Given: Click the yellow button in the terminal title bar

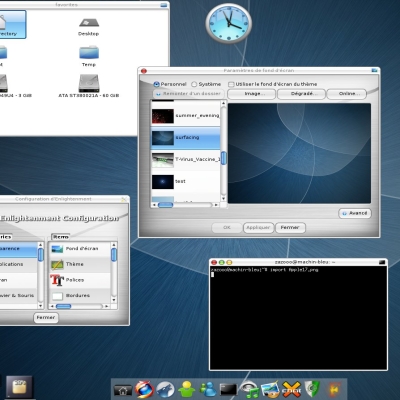Looking at the screenshot, I should [229, 262].
